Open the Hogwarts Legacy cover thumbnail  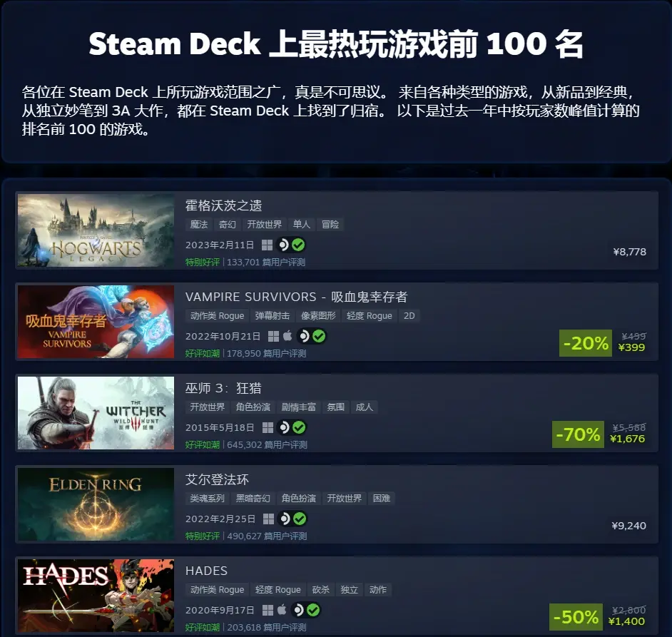pos(96,230)
